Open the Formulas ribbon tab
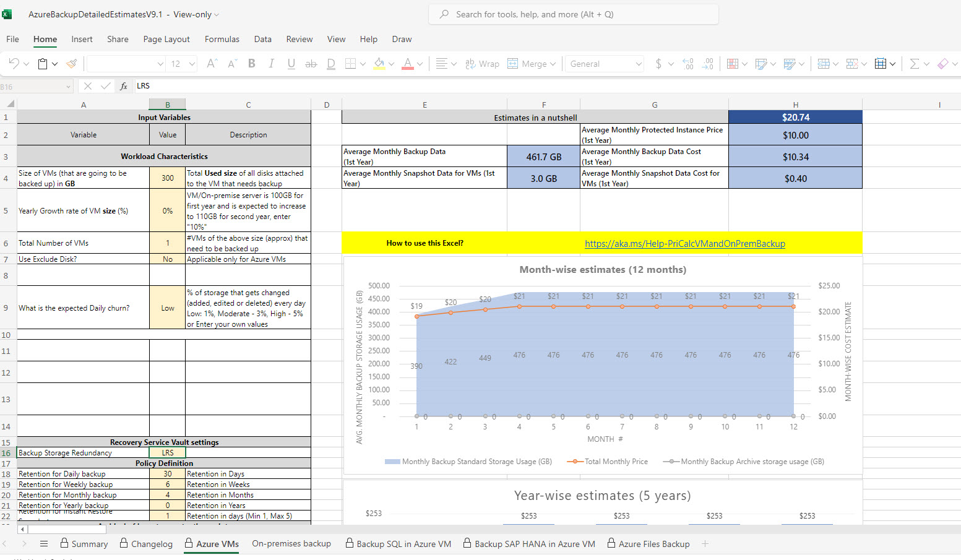 coord(222,39)
